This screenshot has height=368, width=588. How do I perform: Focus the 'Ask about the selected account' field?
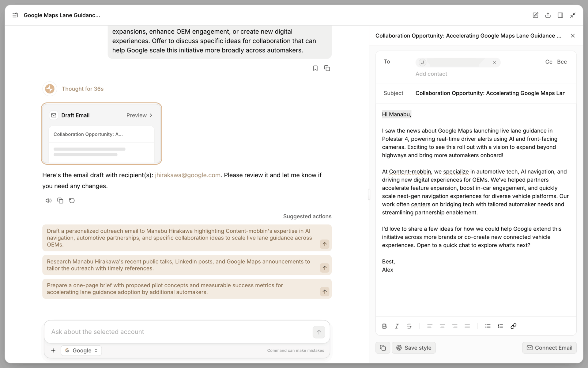pyautogui.click(x=179, y=332)
